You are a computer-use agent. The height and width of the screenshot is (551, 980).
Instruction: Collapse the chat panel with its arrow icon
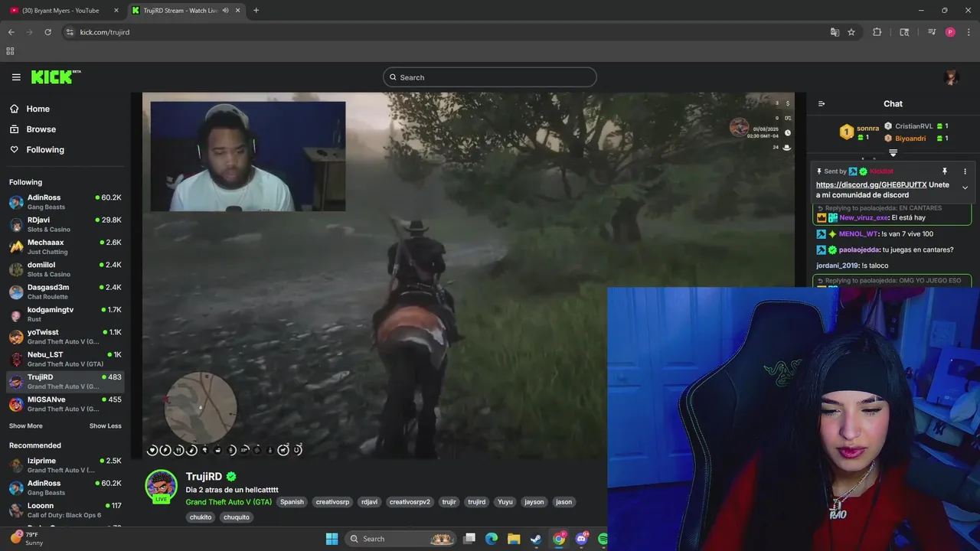click(822, 104)
